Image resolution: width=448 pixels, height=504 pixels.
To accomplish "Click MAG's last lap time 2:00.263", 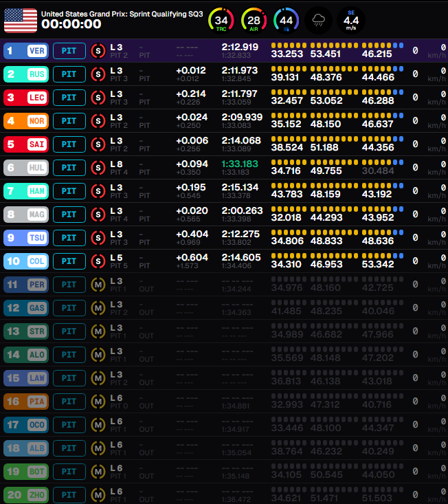I will click(242, 210).
